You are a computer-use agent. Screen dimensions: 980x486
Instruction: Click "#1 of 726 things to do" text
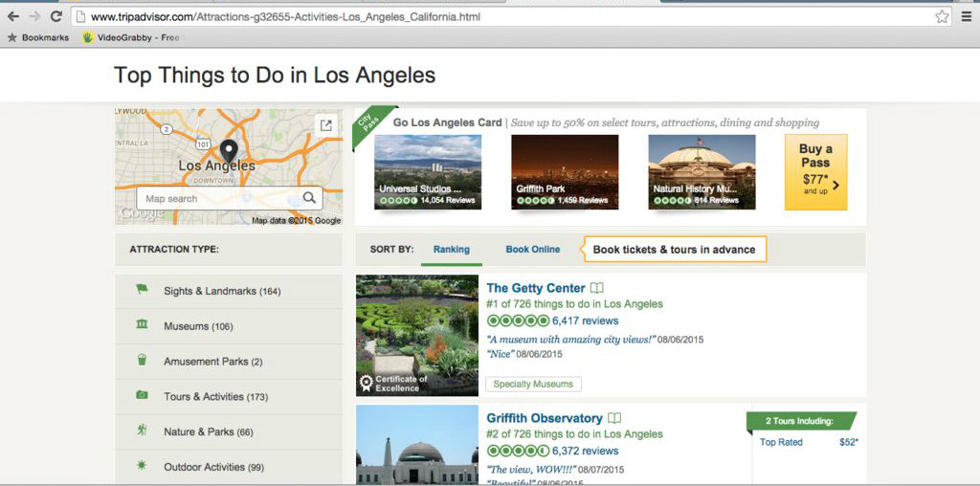pyautogui.click(x=574, y=304)
